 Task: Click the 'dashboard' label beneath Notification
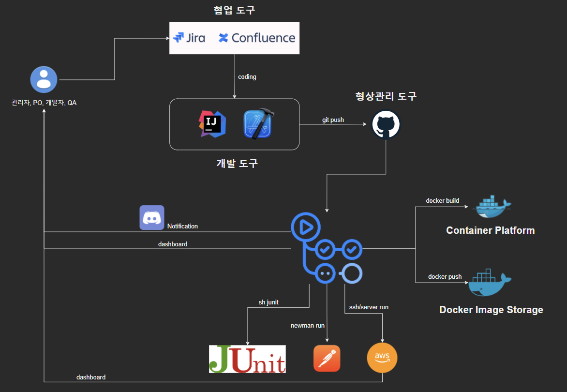173,244
